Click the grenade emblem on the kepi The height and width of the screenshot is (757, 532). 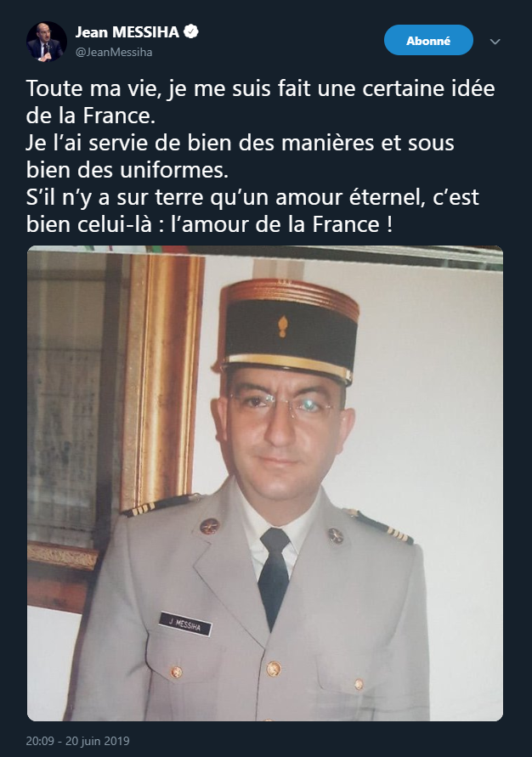point(283,326)
